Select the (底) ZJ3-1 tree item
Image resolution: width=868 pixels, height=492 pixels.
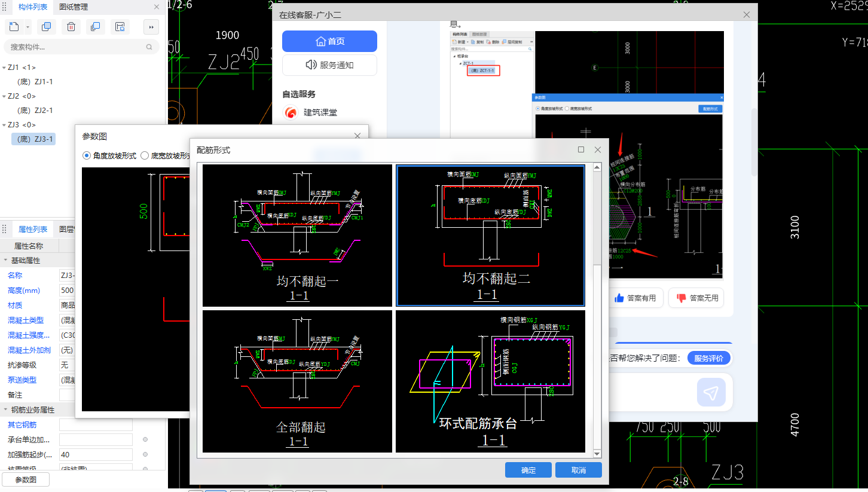coord(35,139)
